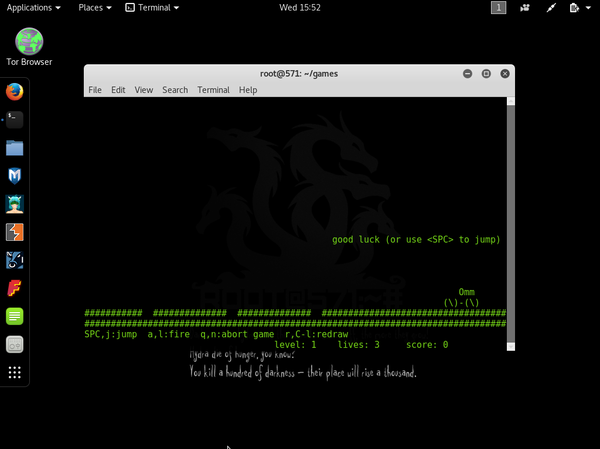Open the Search menu in terminal

[x=175, y=90]
